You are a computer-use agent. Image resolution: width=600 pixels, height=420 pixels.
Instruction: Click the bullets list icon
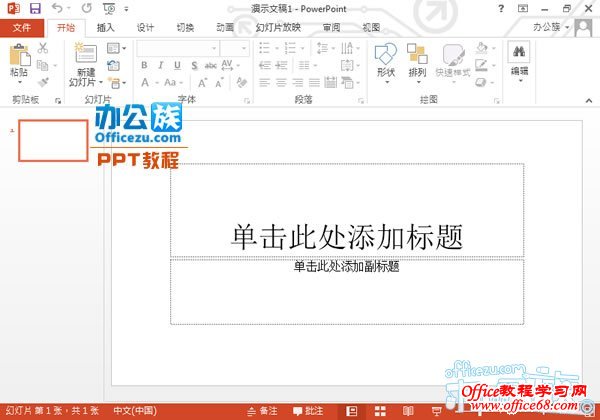pos(264,48)
